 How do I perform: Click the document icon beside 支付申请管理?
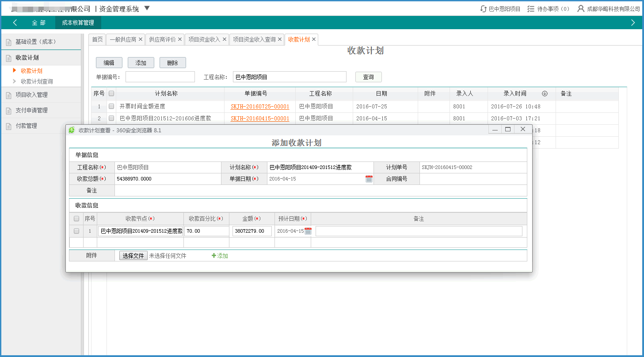[x=8, y=111]
